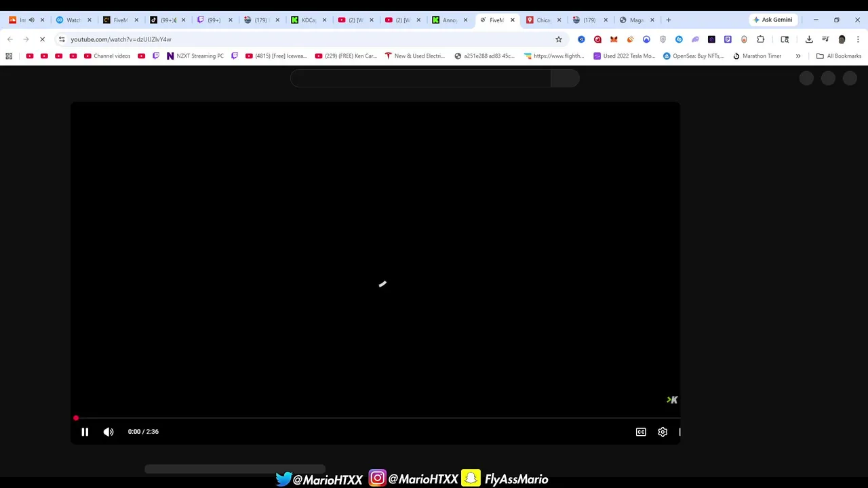
Task: Open the apps grid in bookmarks bar
Action: (9, 56)
